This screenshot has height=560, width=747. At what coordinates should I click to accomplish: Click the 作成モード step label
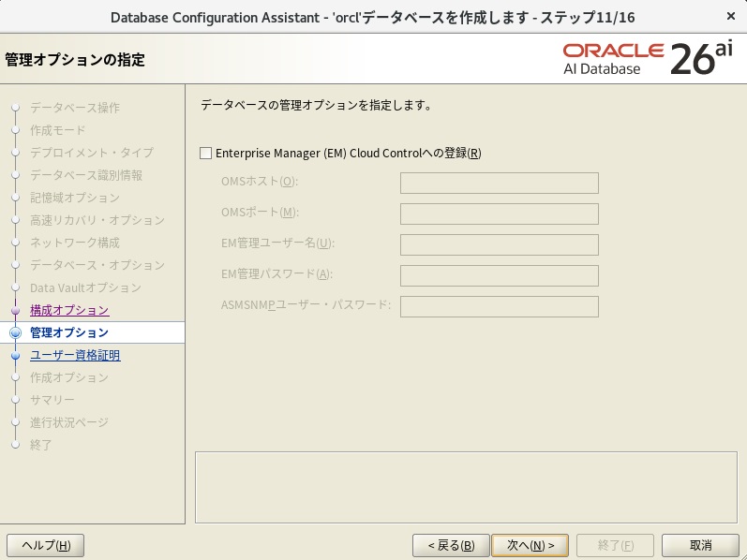point(58,130)
